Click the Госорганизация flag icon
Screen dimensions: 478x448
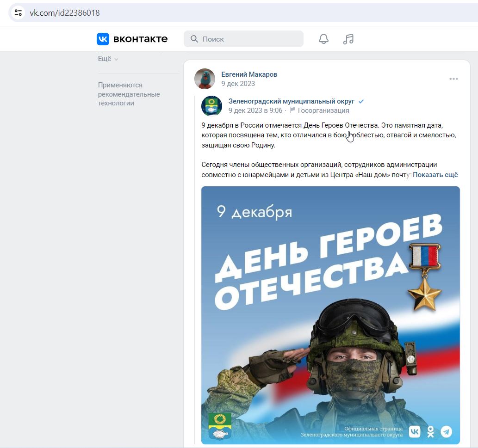(292, 110)
